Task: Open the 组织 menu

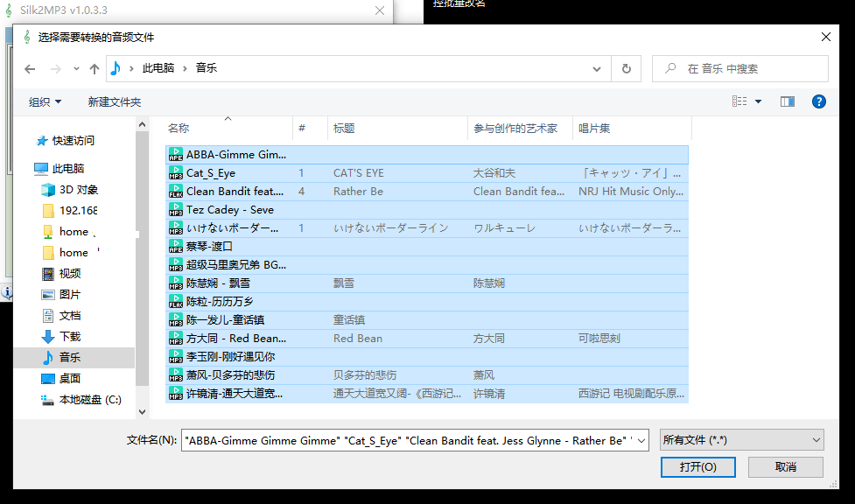Action: pyautogui.click(x=45, y=102)
